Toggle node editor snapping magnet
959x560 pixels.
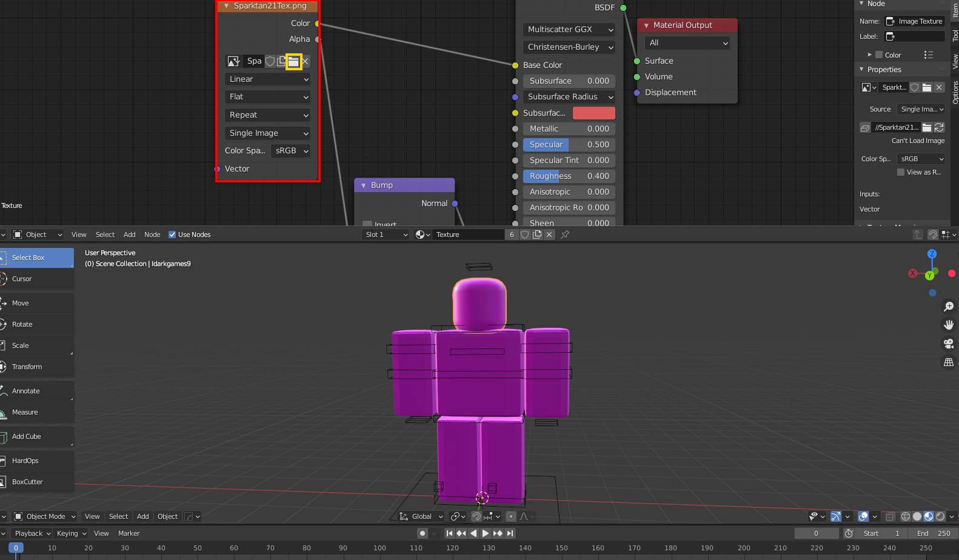tap(933, 235)
